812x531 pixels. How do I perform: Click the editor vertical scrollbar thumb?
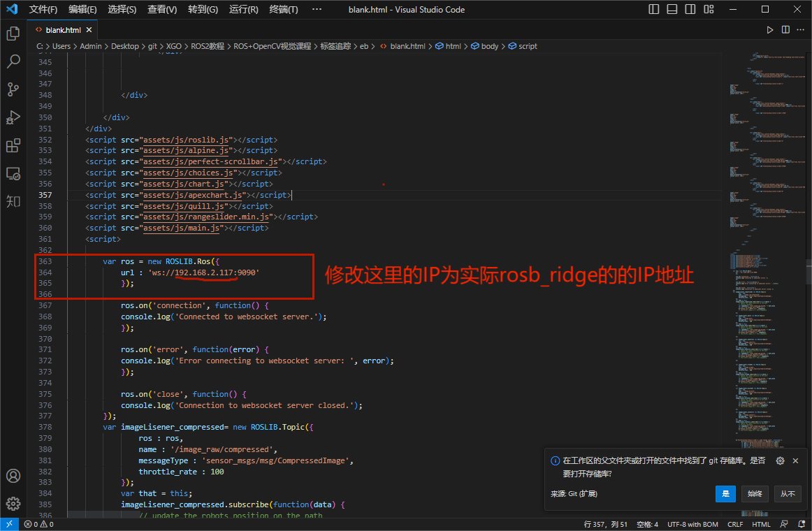809,272
